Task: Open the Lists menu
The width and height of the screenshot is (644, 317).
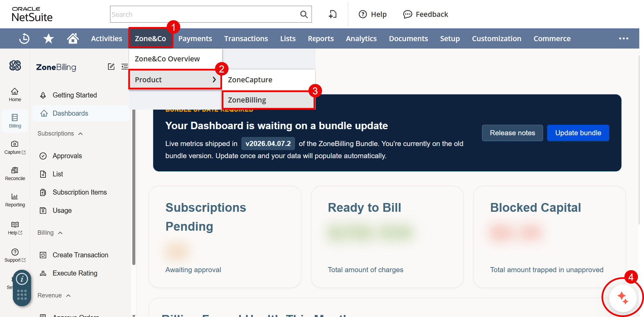Action: tap(288, 38)
